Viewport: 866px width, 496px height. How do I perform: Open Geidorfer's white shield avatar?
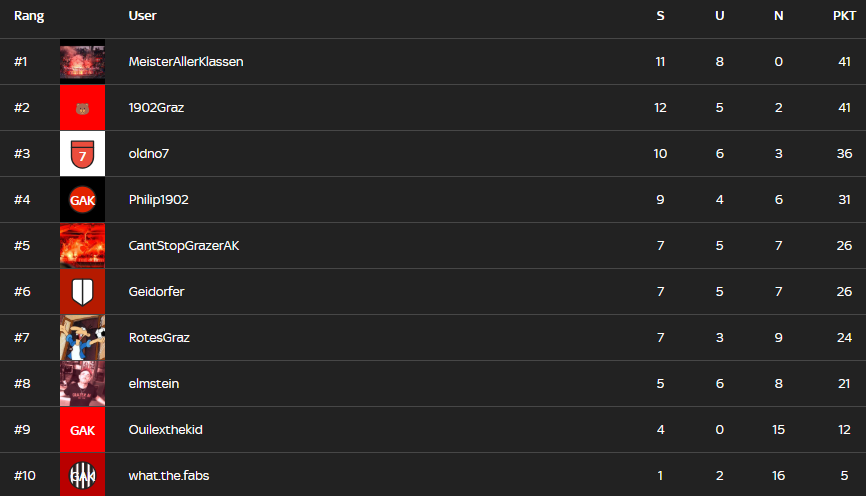click(x=82, y=292)
